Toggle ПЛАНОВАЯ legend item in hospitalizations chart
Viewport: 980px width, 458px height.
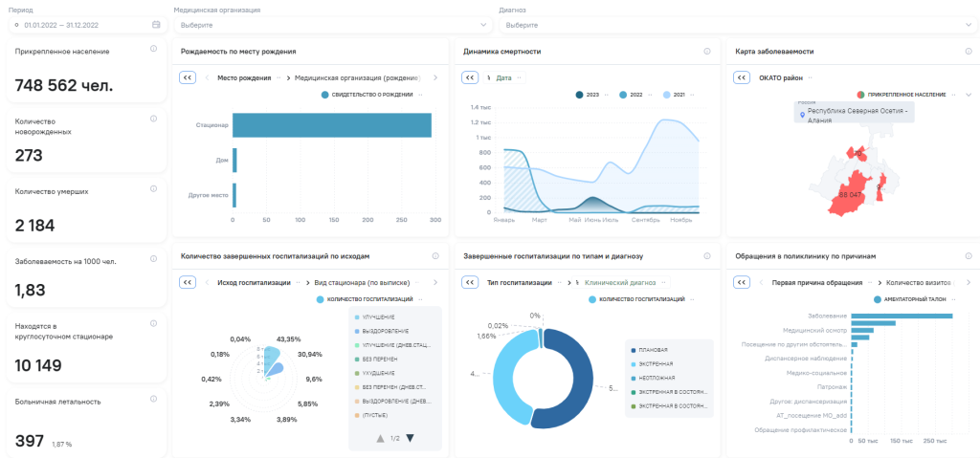point(651,350)
